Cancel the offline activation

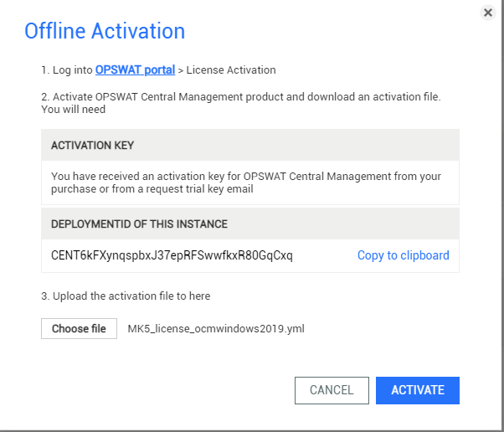tap(332, 390)
